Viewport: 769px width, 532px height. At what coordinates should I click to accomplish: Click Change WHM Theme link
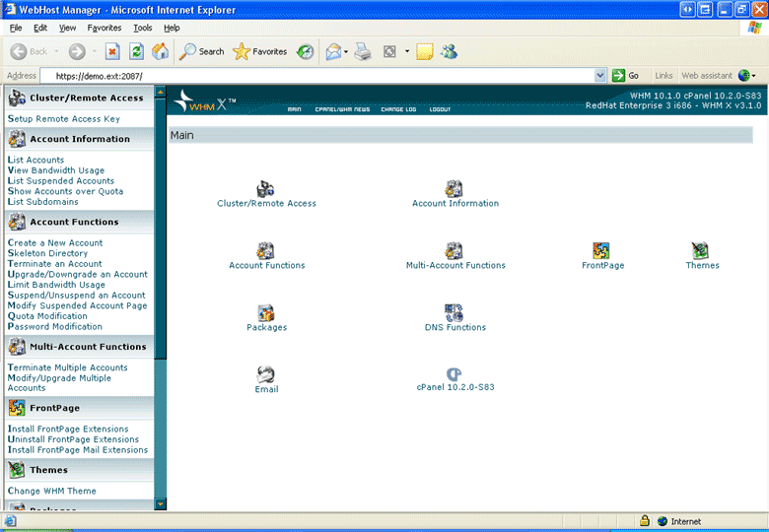[52, 491]
